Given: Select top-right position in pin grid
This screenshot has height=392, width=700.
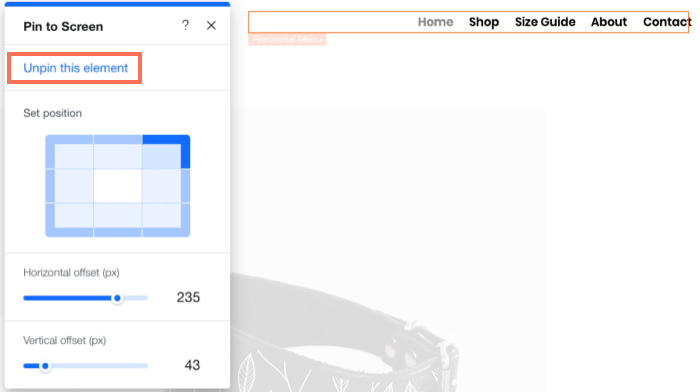Looking at the screenshot, I should 166,152.
